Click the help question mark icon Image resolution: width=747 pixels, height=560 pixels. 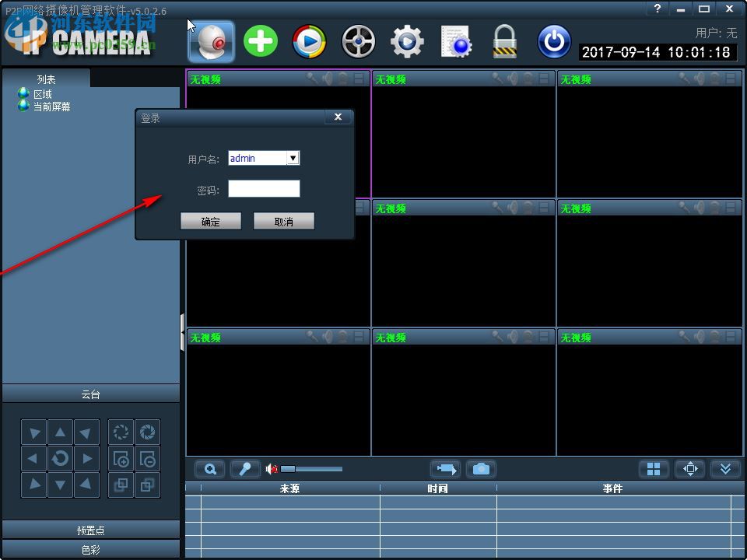658,9
